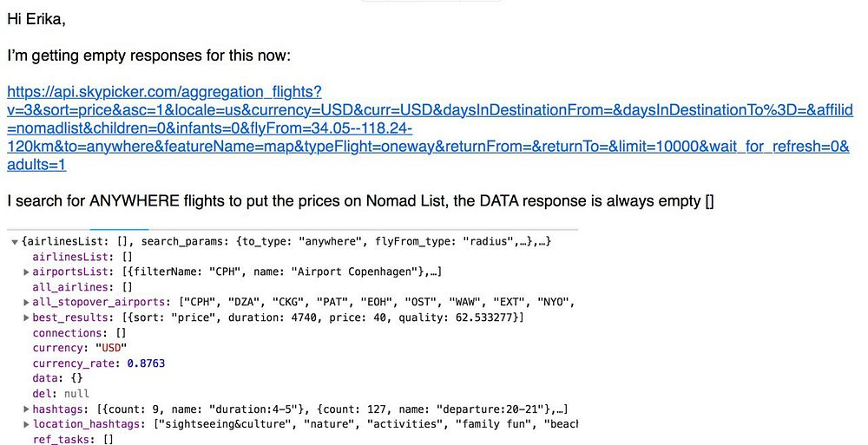Viewport: 868px width, 445px height.
Task: Click the sentence about ANYWHERE flights
Action: 360,201
